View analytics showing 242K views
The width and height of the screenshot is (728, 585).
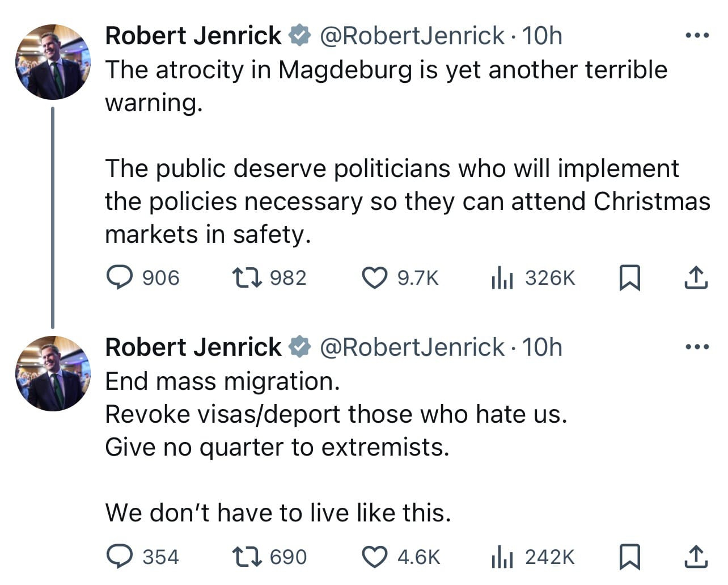[x=502, y=557]
